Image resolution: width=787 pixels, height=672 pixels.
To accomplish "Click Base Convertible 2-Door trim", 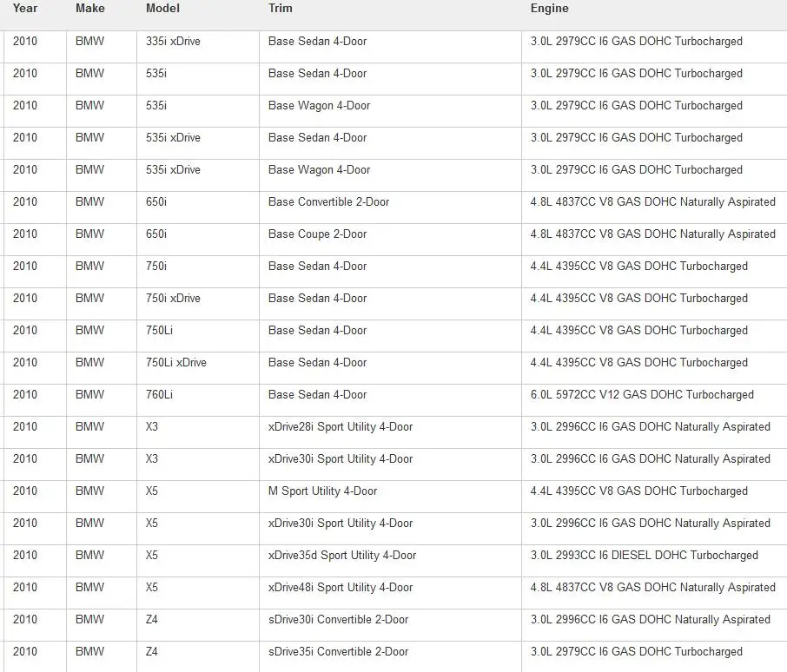I will [x=328, y=201].
